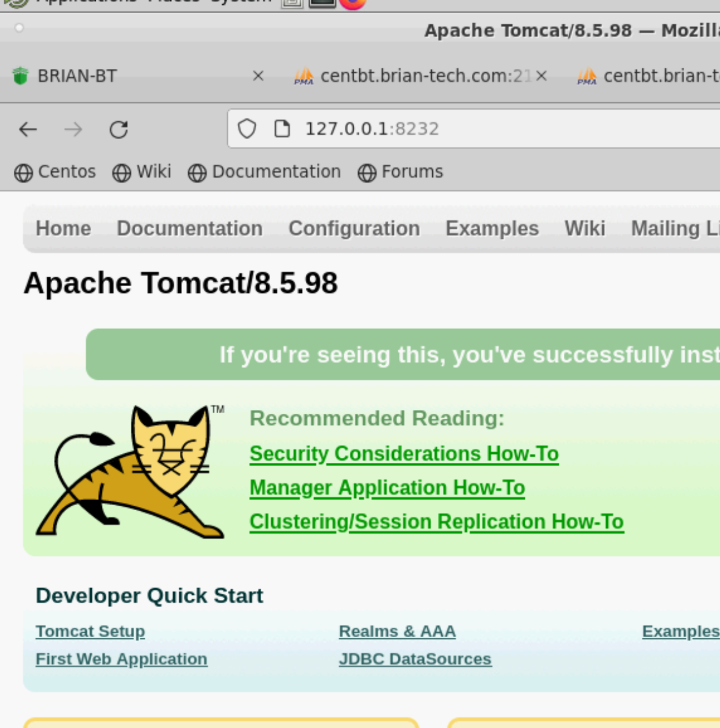Switch to centbt.brian-tech.com:21 tab
This screenshot has width=720, height=728.
421,76
